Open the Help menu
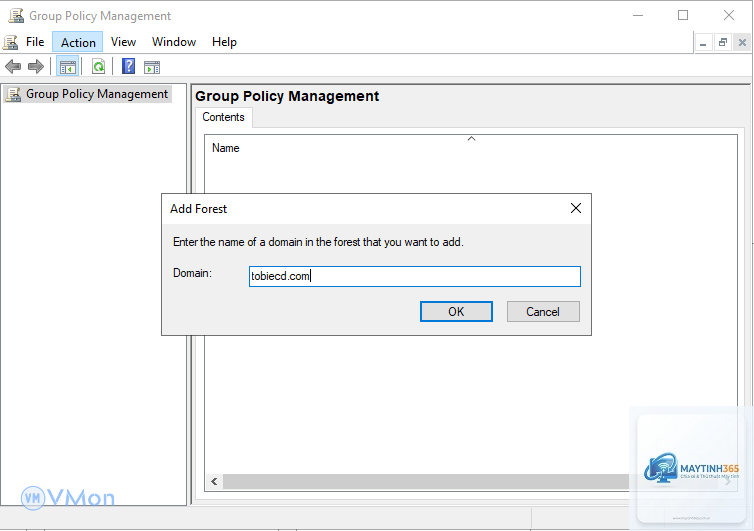Screen dimensions: 754x531 pyautogui.click(x=224, y=42)
